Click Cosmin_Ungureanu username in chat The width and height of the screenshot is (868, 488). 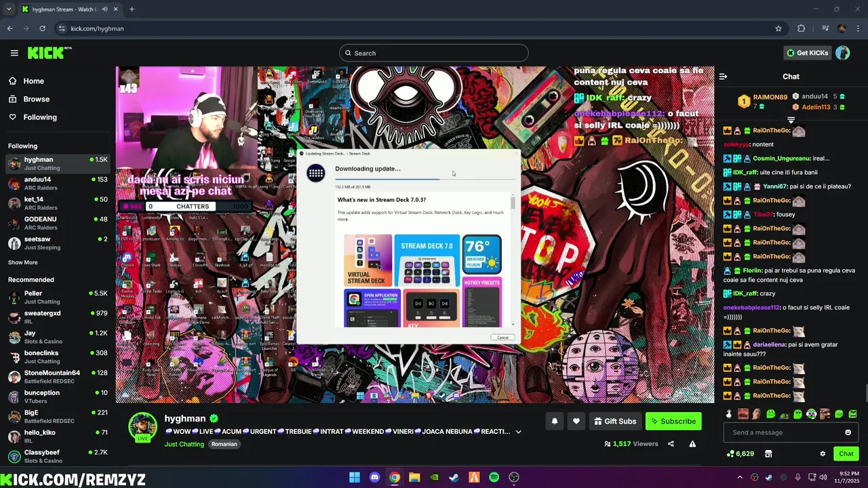tap(781, 159)
